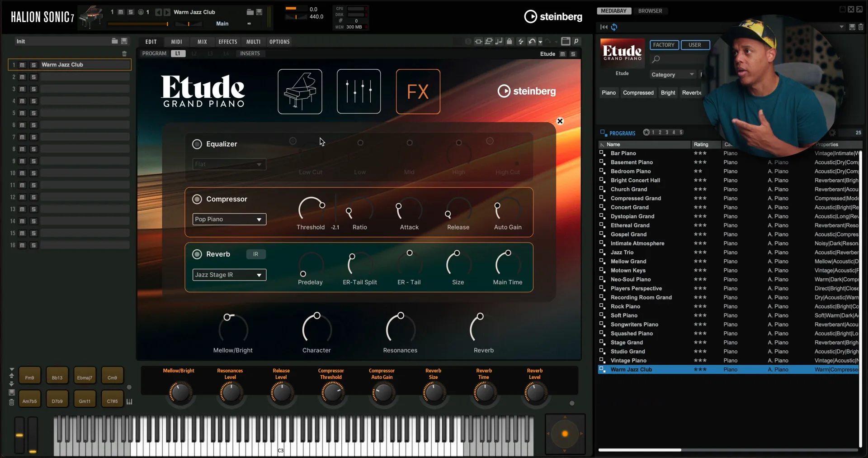Switch to the MULTI tab
868x458 pixels.
click(253, 42)
